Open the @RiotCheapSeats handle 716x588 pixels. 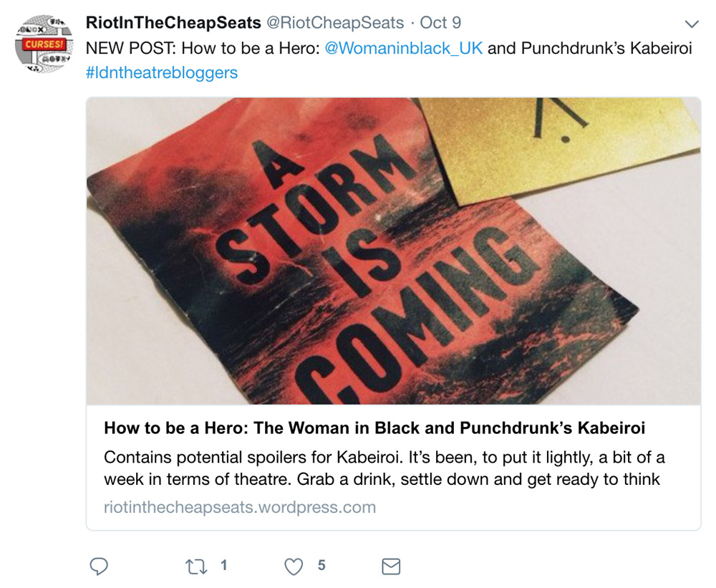click(x=334, y=22)
